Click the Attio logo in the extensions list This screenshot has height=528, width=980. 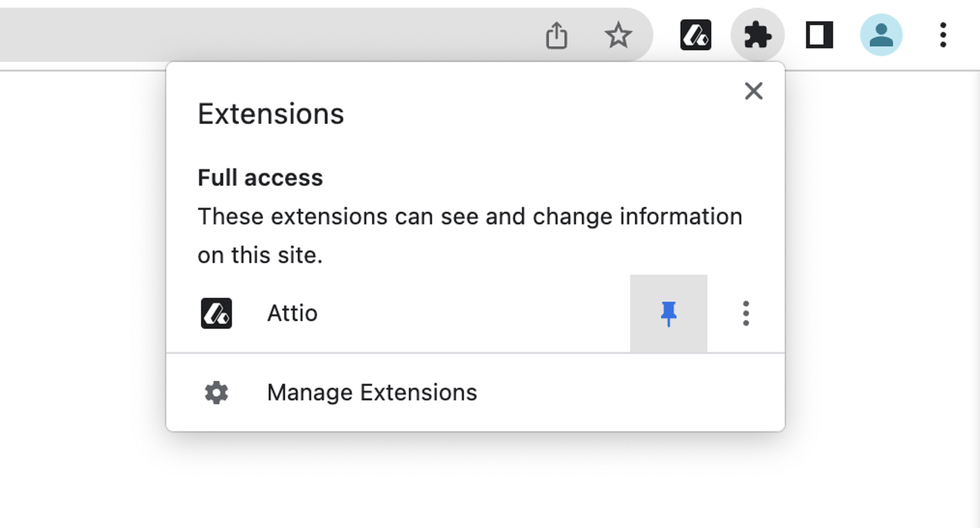click(216, 313)
